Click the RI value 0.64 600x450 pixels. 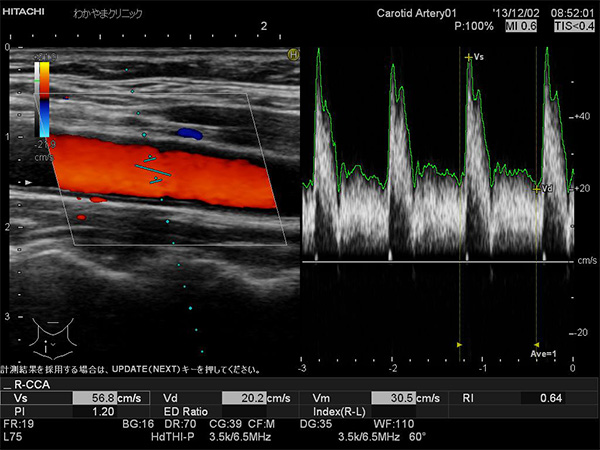coord(550,397)
